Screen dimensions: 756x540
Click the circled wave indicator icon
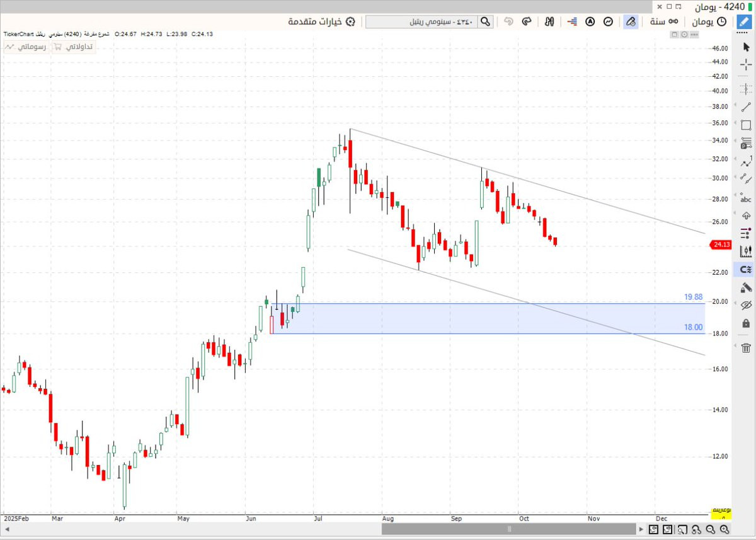pos(609,21)
